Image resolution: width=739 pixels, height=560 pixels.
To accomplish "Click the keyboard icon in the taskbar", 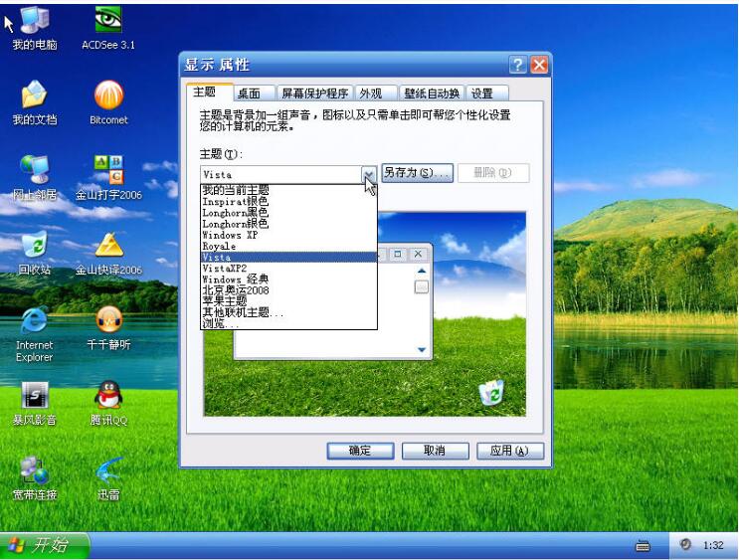I will pos(643,546).
